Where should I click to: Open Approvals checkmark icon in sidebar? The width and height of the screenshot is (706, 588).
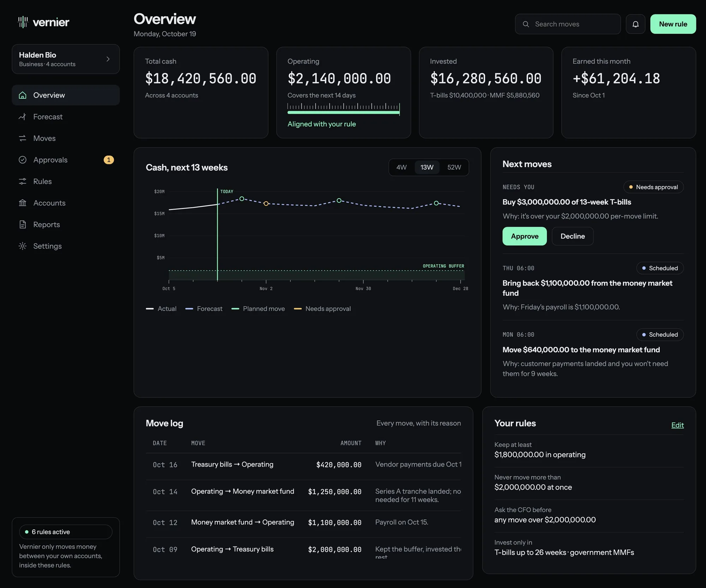pyautogui.click(x=23, y=160)
